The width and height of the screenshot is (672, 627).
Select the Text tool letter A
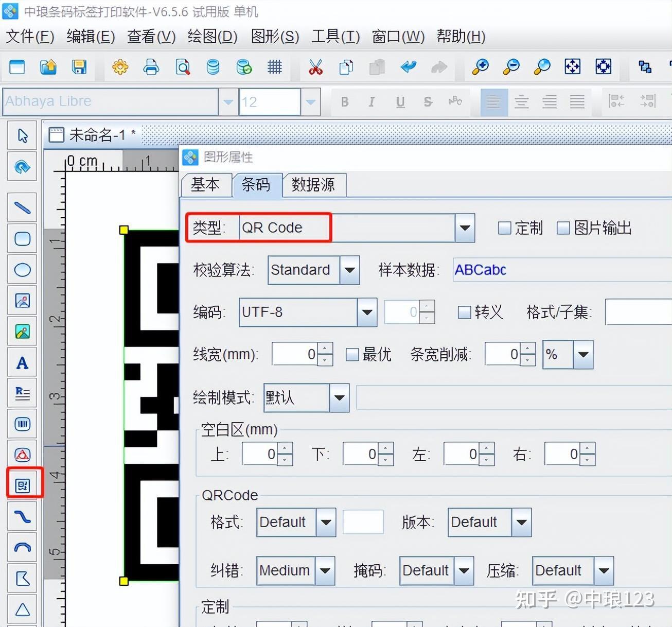click(22, 362)
